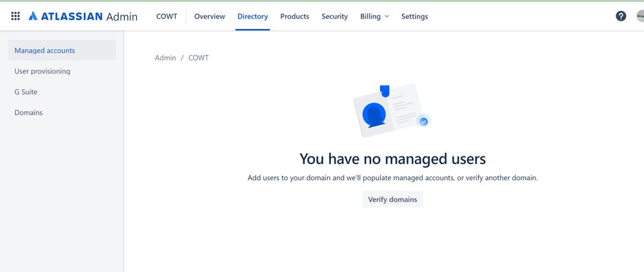The image size is (644, 272).
Task: Click the Admin breadcrumb link
Action: pyautogui.click(x=165, y=58)
